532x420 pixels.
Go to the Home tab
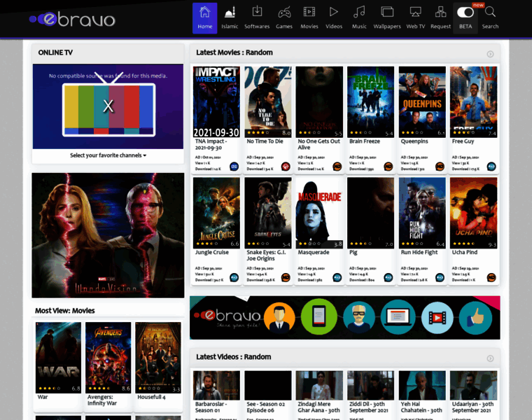pyautogui.click(x=204, y=17)
